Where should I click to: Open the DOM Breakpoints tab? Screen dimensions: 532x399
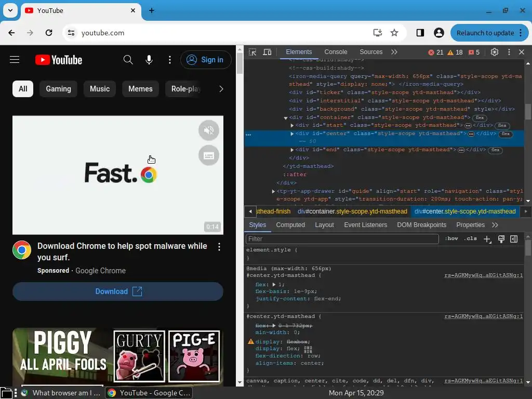point(422,225)
